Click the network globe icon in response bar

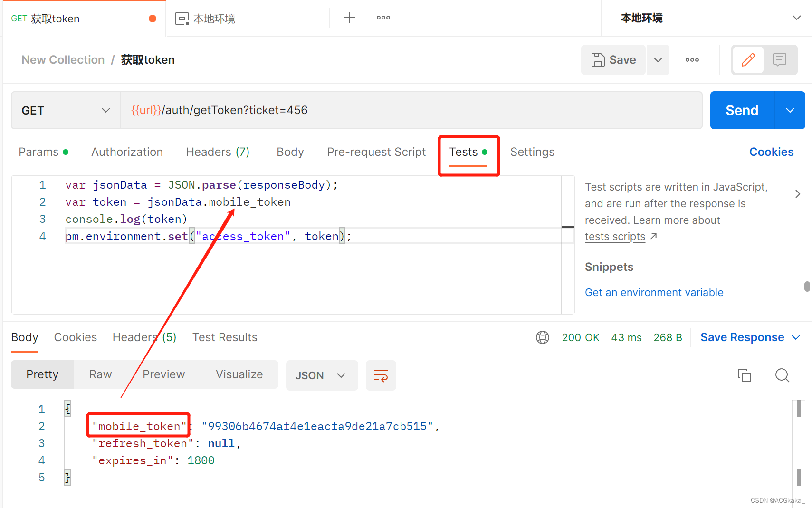pyautogui.click(x=543, y=337)
